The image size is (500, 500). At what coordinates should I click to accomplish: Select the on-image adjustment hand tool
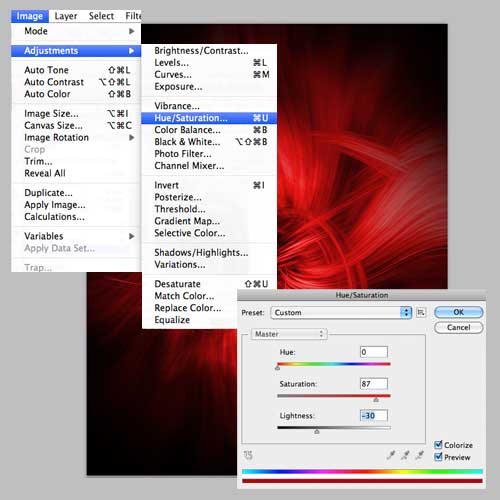248,455
